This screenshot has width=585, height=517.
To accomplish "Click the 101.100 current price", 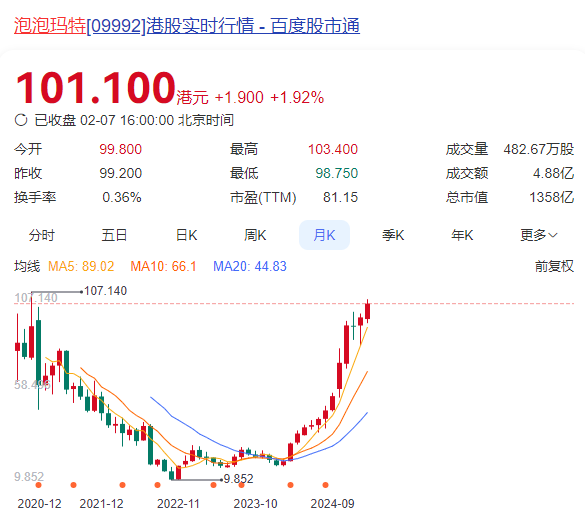I will coord(96,88).
